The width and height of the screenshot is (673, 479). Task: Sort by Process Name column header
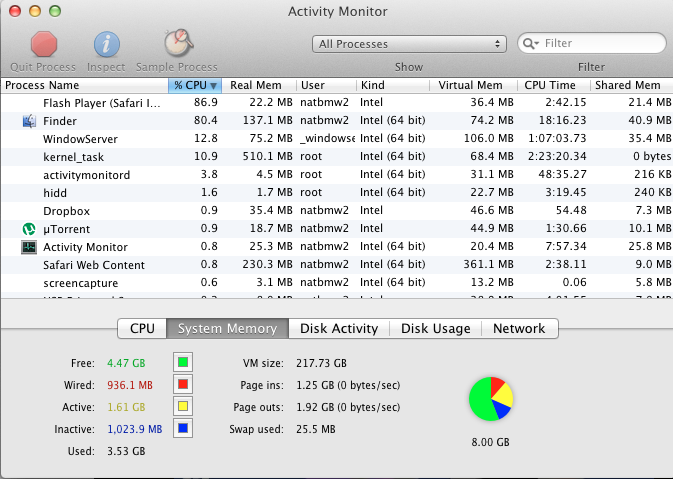pyautogui.click(x=85, y=85)
